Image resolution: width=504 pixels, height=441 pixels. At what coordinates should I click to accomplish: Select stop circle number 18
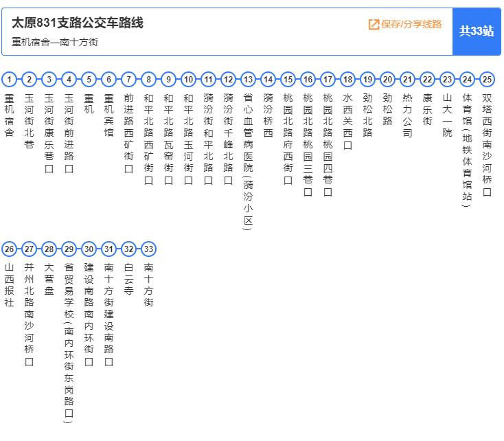[x=348, y=80]
